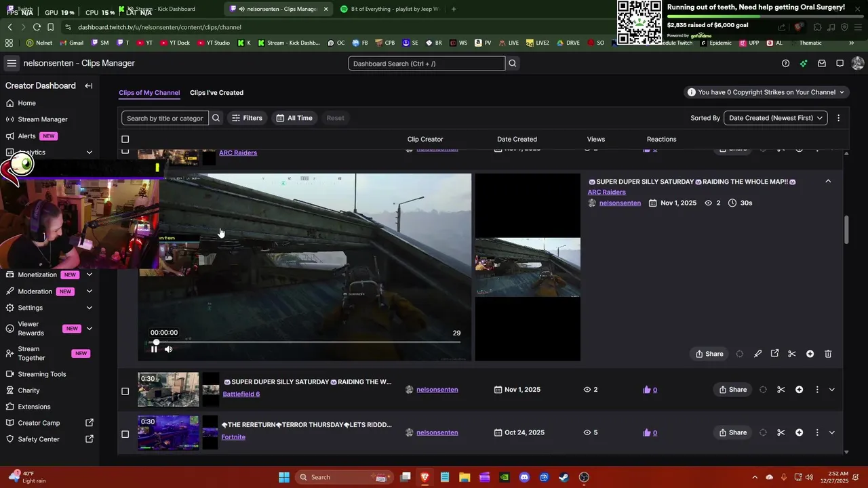Expand the Settings sidebar section
The image size is (868, 488).
(x=89, y=308)
